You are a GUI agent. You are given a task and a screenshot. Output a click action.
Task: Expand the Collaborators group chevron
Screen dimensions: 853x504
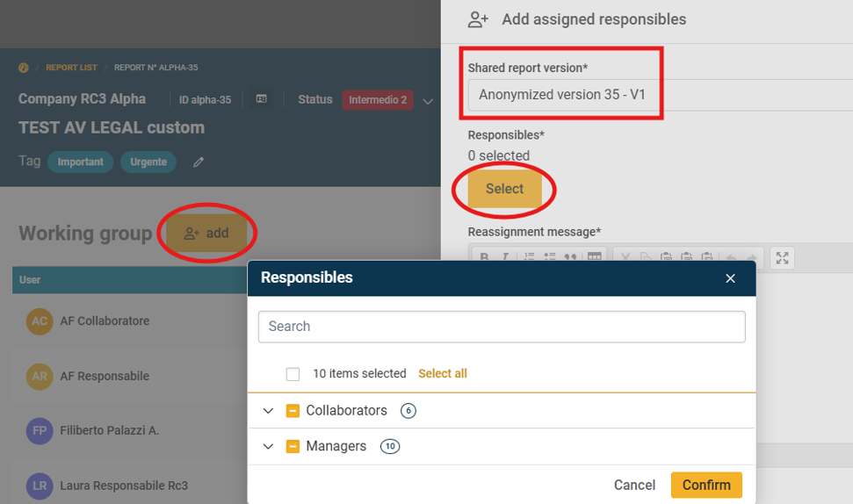[x=269, y=411]
